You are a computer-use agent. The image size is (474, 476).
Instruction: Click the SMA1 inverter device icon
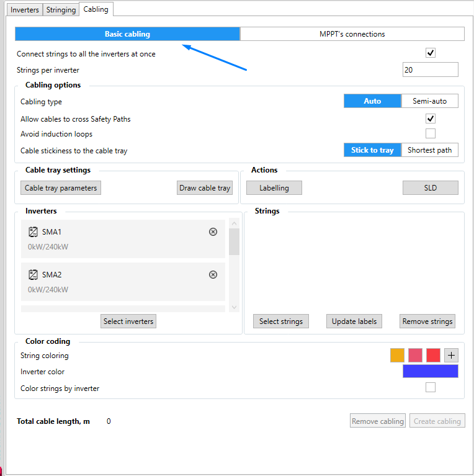point(33,232)
